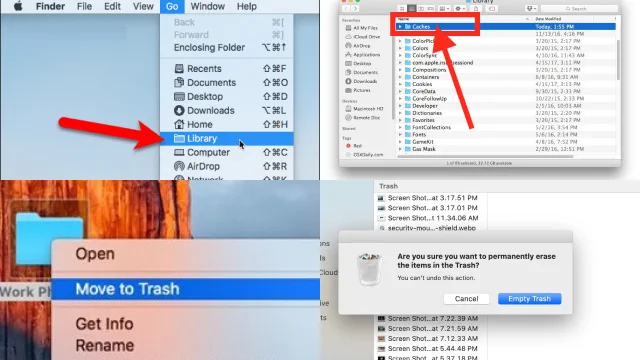Open the Apple menu
The image size is (640, 360).
[x=18, y=6]
